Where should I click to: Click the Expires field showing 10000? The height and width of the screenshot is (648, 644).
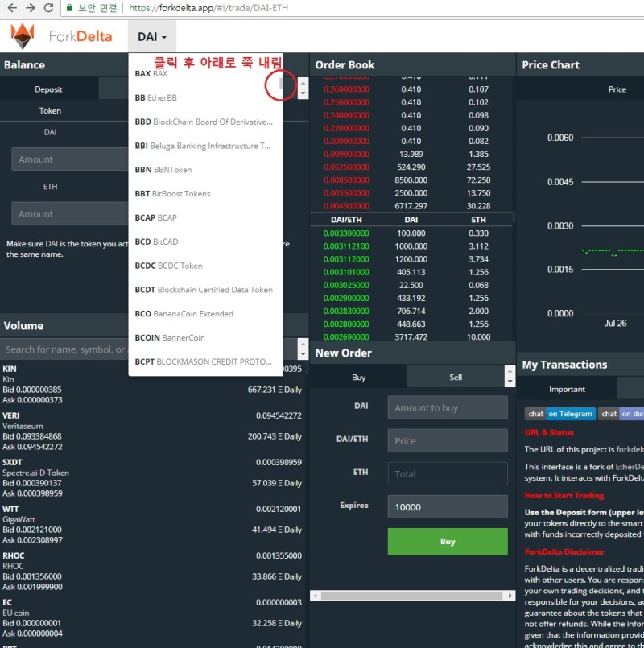tap(448, 507)
